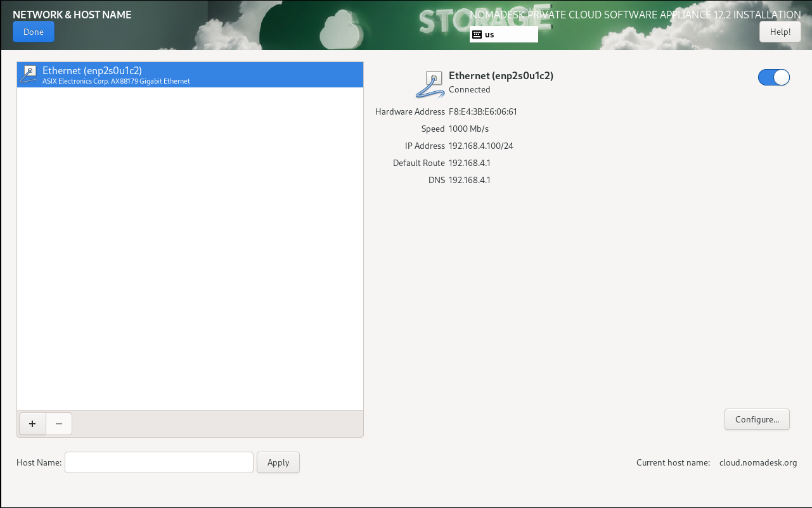The height and width of the screenshot is (508, 812).
Task: Click the speed value 1000 Mb/s
Action: pyautogui.click(x=468, y=129)
